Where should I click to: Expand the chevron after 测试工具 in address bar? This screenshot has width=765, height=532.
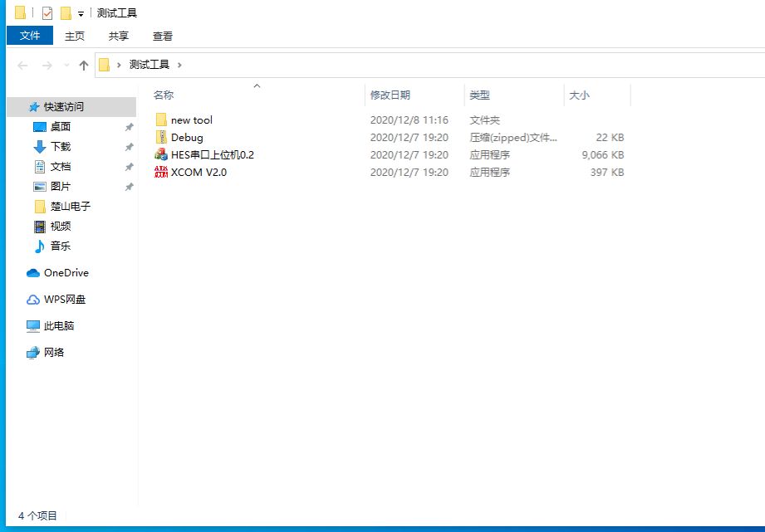pos(179,65)
